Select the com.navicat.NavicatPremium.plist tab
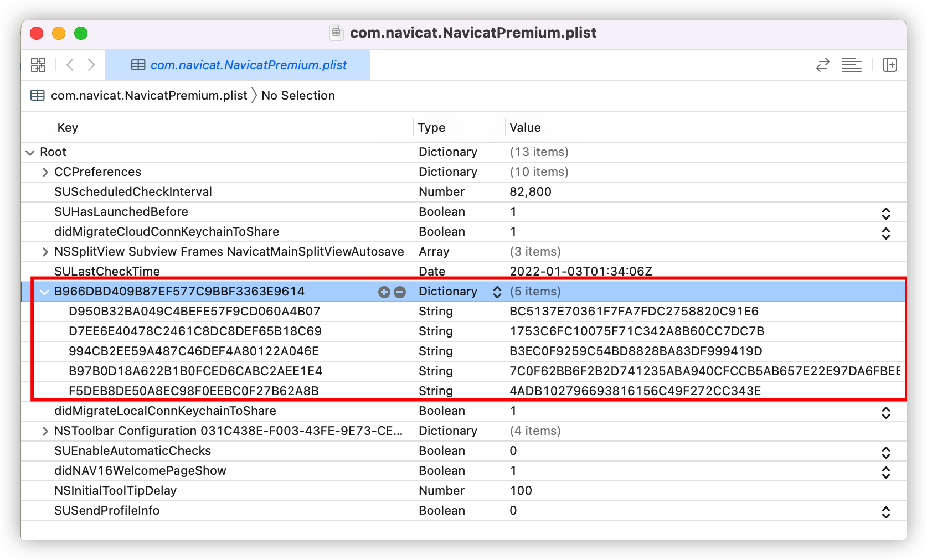Image resolution: width=927 pixels, height=560 pixels. pos(238,65)
